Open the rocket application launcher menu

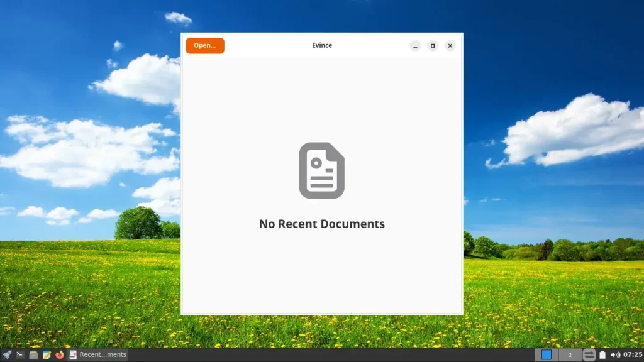[6, 354]
